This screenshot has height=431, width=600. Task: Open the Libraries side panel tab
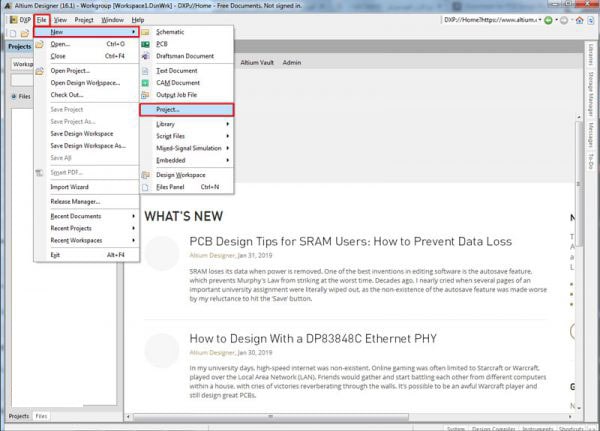[x=591, y=55]
